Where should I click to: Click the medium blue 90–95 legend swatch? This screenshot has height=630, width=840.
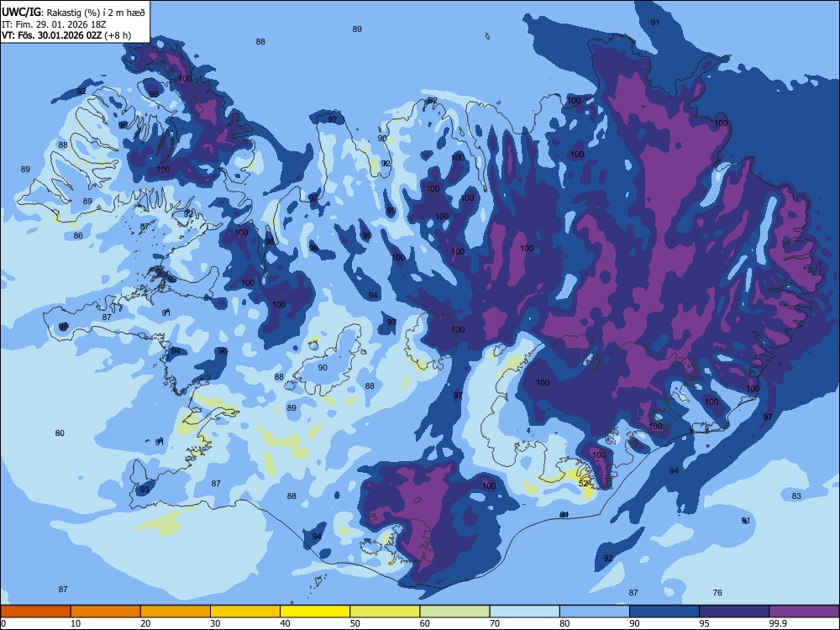[664, 612]
